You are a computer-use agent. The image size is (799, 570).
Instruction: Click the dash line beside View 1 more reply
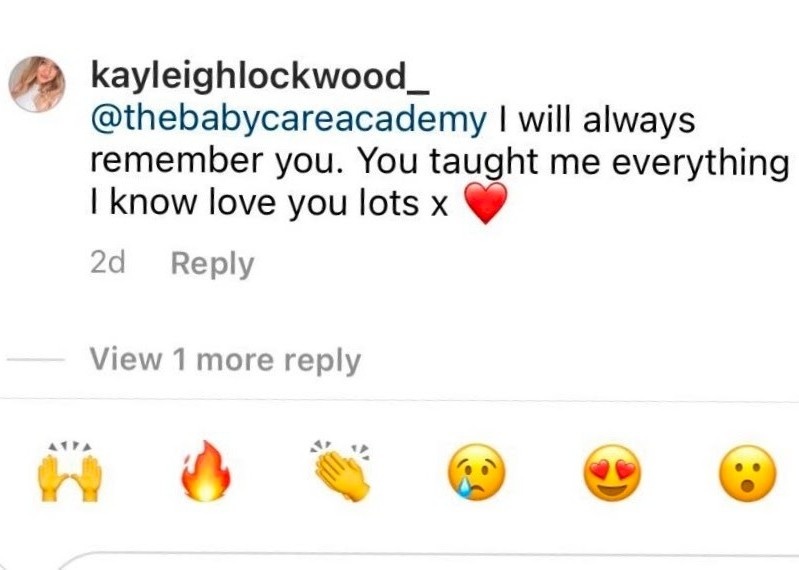pyautogui.click(x=36, y=360)
